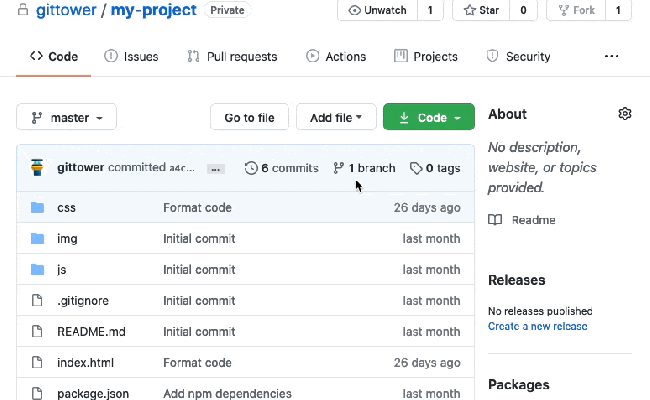Open the .gitignore file
Screen dimensions: 650x400
[x=83, y=301]
